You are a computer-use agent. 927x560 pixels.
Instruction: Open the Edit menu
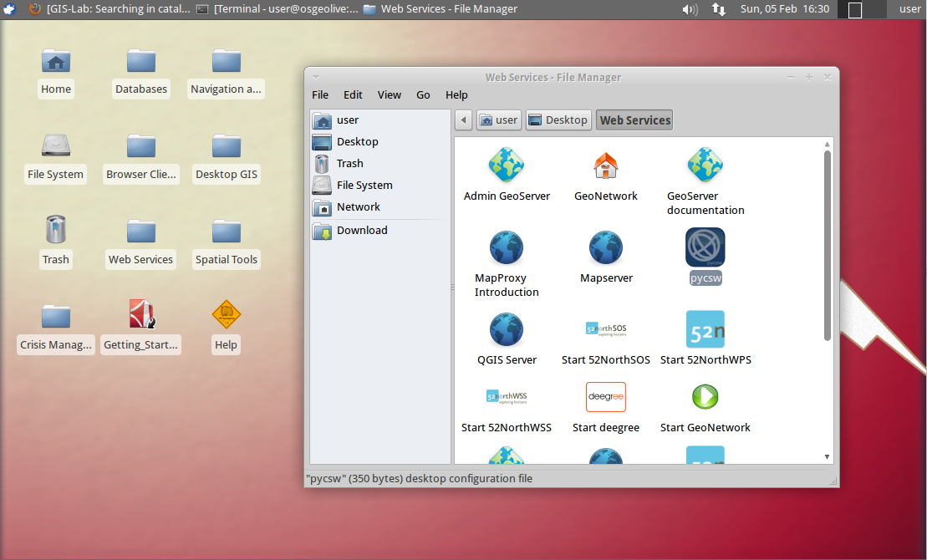pyautogui.click(x=353, y=94)
